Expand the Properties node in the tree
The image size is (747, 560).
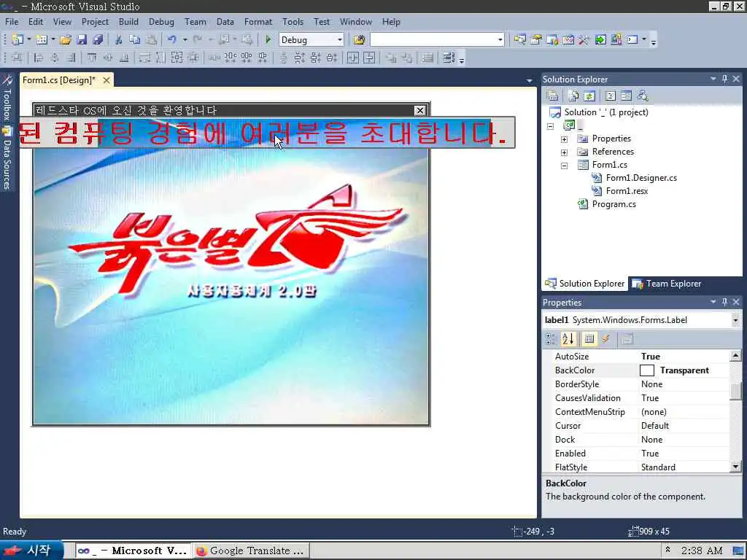point(564,139)
